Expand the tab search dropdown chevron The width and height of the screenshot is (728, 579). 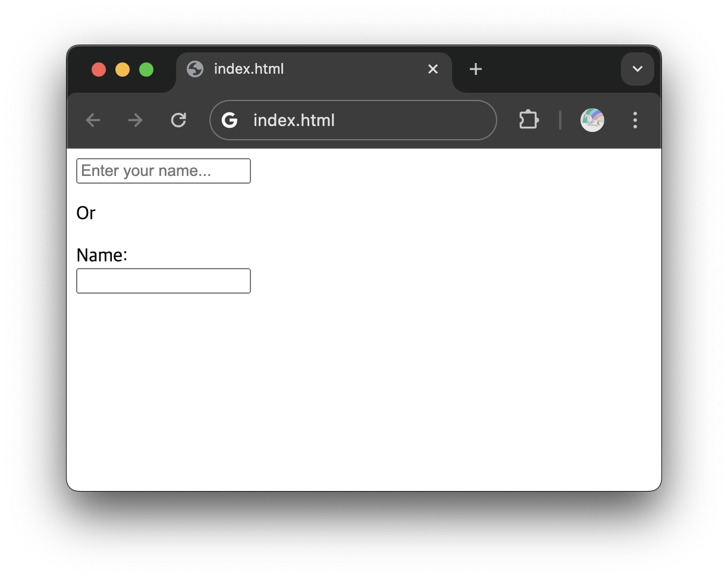pos(638,69)
